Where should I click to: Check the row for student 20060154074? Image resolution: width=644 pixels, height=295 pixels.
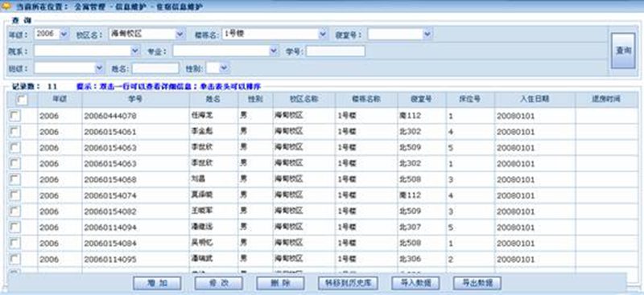point(15,195)
